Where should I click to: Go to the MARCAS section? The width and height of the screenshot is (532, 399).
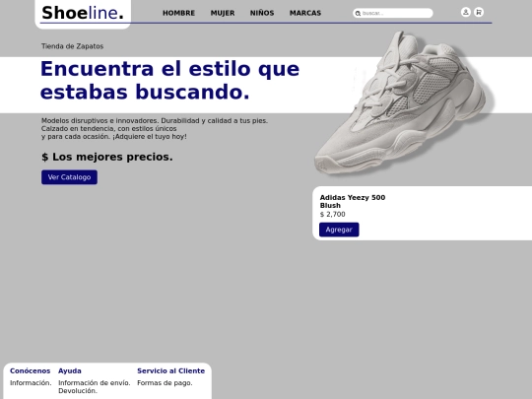click(305, 13)
